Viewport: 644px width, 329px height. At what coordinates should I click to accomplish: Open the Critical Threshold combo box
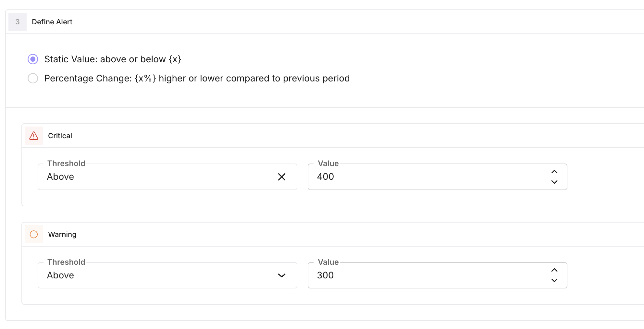[156, 177]
